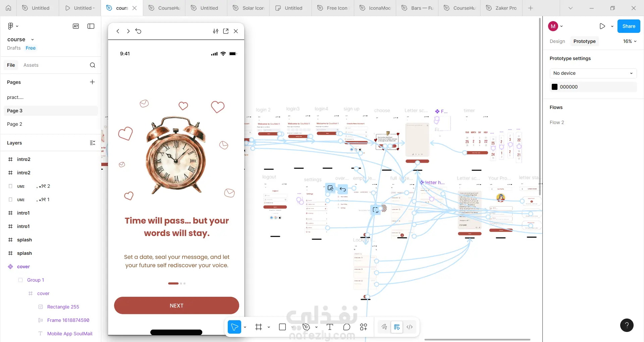Open the Figma main menu logo
The height and width of the screenshot is (342, 644).
10,26
